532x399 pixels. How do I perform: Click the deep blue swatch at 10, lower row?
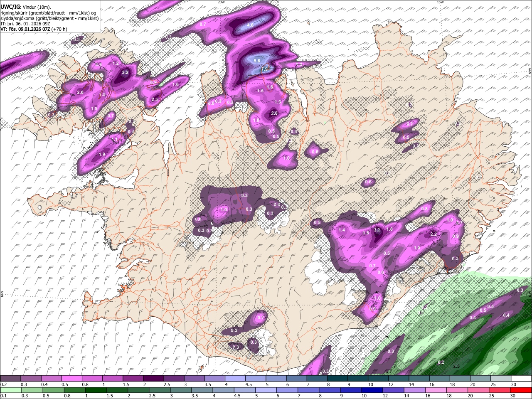point(372,390)
